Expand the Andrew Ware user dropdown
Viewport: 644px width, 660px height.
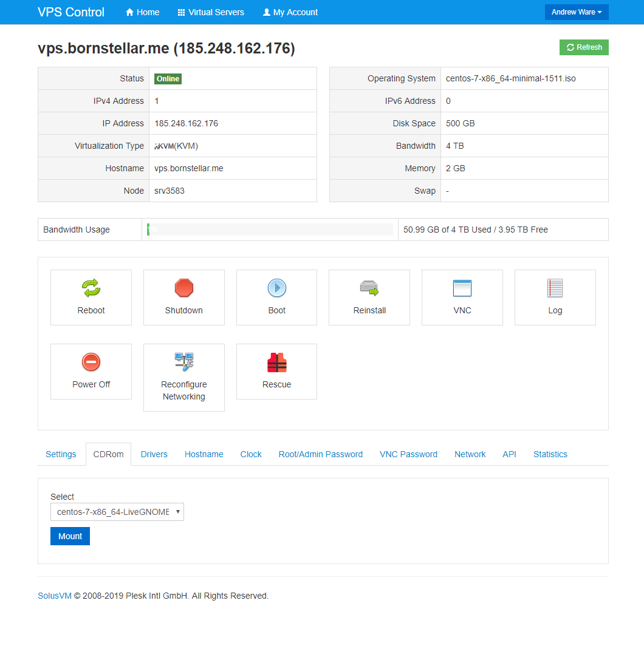[x=577, y=12]
